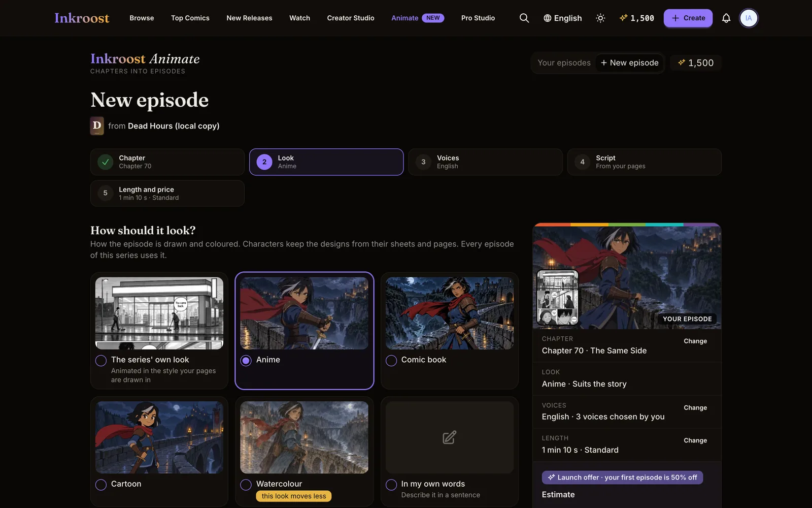Click the Inkroost logo
Image resolution: width=812 pixels, height=508 pixels.
pos(82,18)
